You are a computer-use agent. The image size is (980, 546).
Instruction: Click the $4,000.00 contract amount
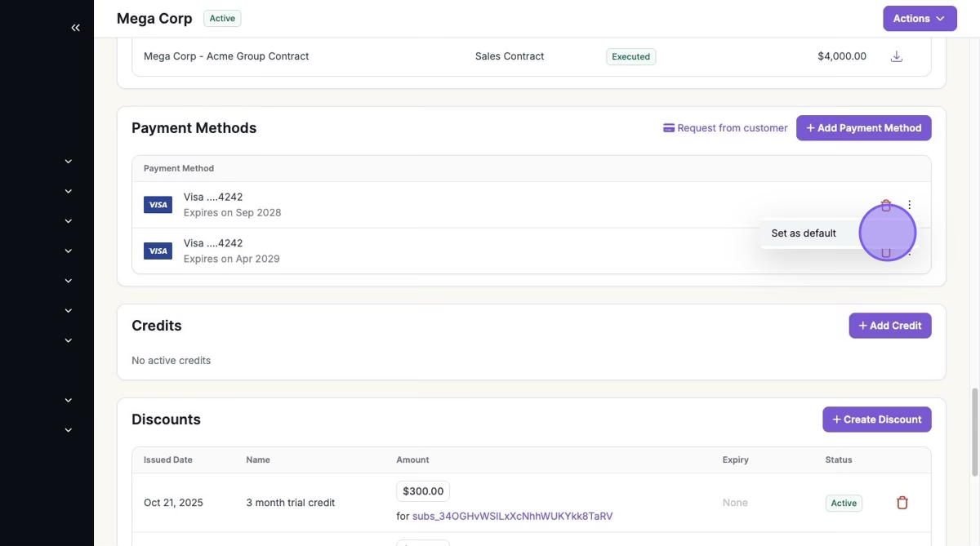tap(841, 56)
